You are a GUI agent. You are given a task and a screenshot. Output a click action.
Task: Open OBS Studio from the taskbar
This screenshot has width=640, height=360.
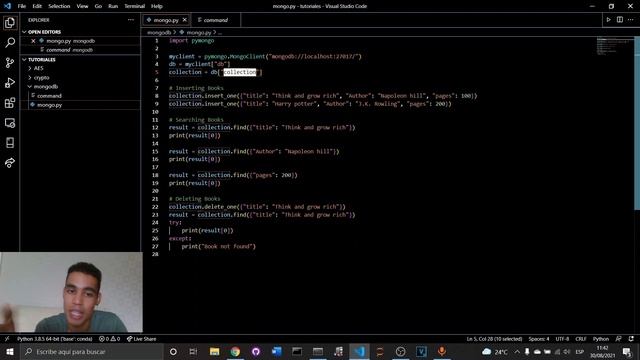[x=400, y=351]
